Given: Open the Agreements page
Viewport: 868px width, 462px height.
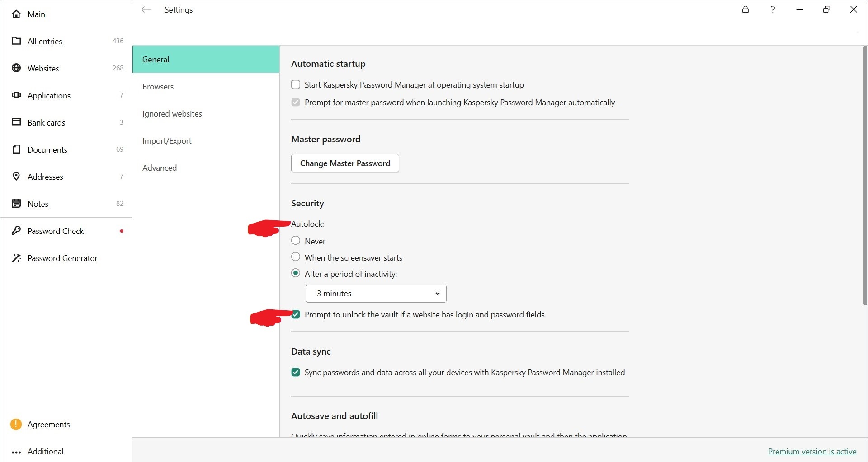Looking at the screenshot, I should (x=66, y=424).
